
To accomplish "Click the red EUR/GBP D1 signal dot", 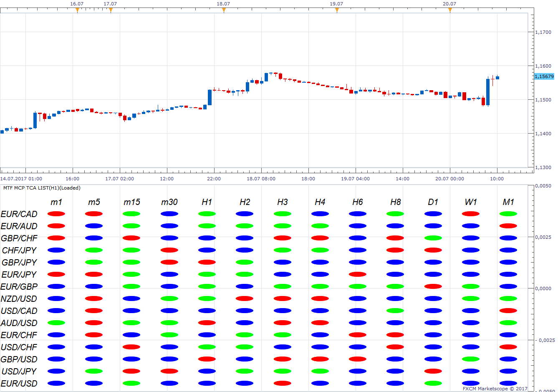I will [433, 286].
